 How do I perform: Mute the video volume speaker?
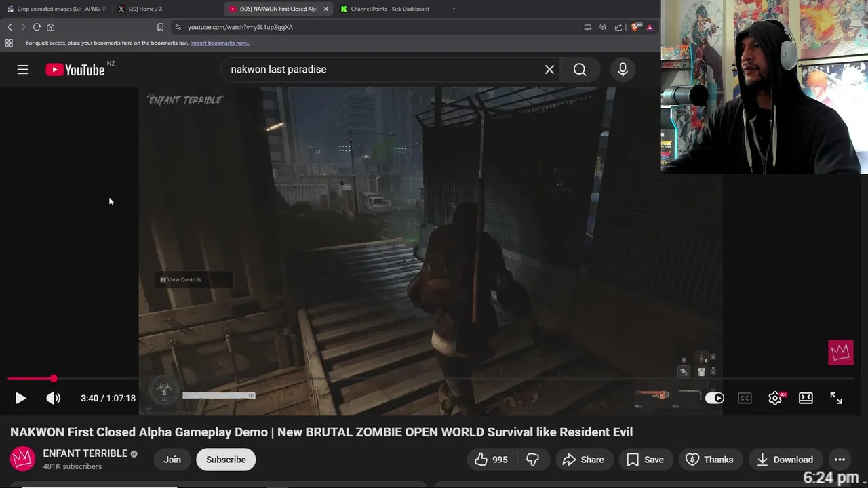point(53,398)
